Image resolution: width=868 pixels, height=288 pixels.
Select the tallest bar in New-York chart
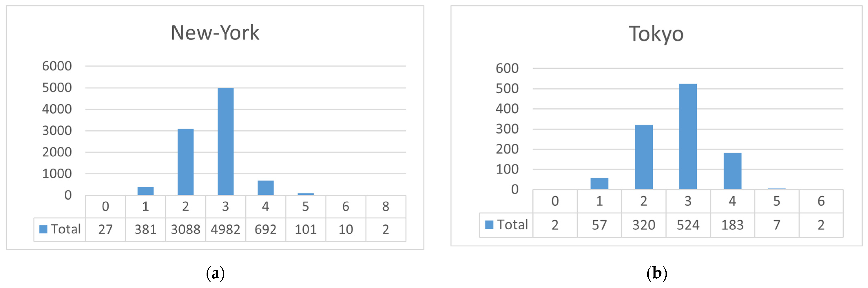point(226,141)
